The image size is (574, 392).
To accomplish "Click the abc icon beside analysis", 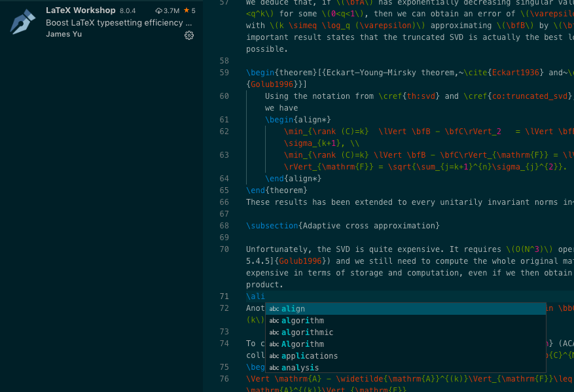I will coord(275,367).
